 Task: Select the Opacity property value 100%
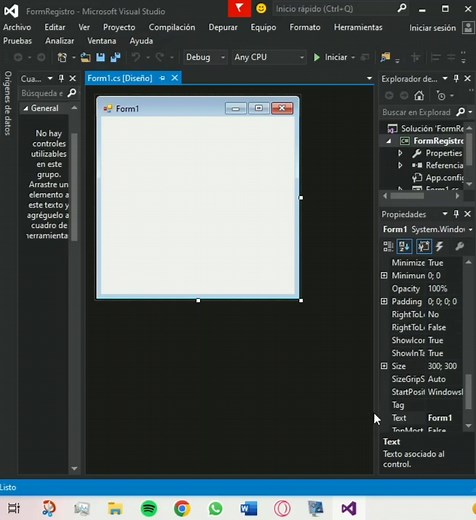(437, 289)
